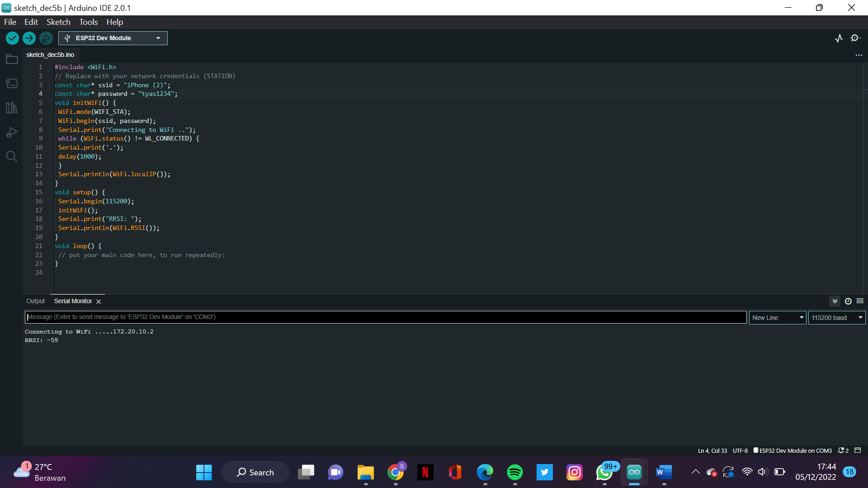The height and width of the screenshot is (488, 868).
Task: Toggle timestamp clock icon in serial monitor
Action: (848, 301)
